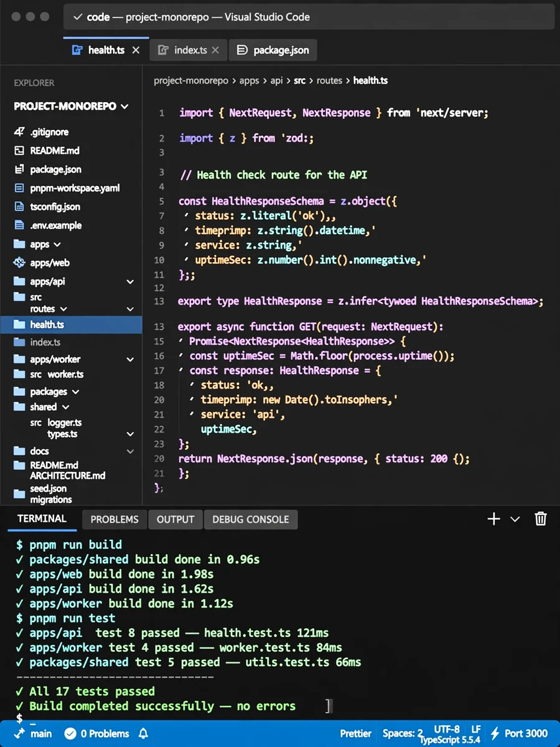Click the main git branch indicator
This screenshot has width=560, height=747.
tap(34, 733)
